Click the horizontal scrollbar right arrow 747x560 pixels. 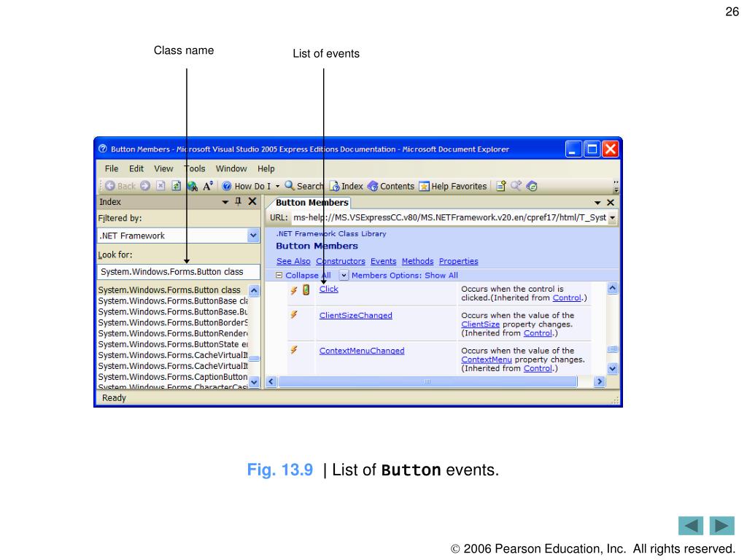point(600,381)
